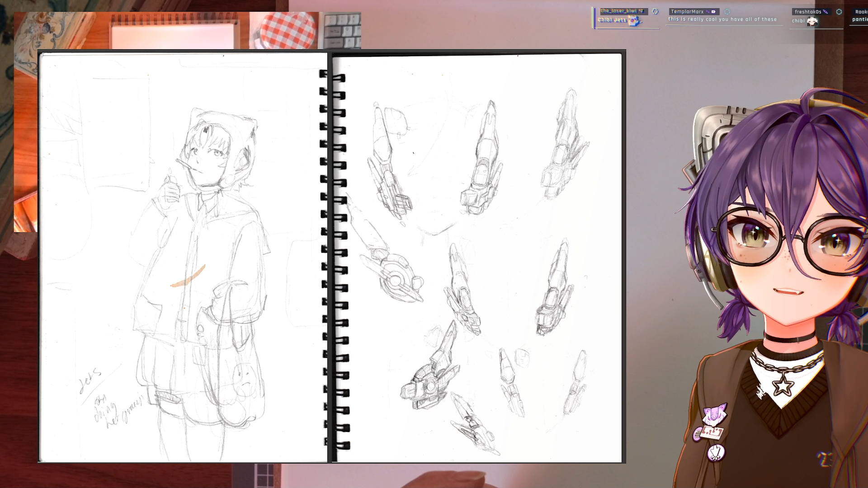Click the freshtak0s chat username
Viewport: 868px width, 488px height.
(807, 12)
